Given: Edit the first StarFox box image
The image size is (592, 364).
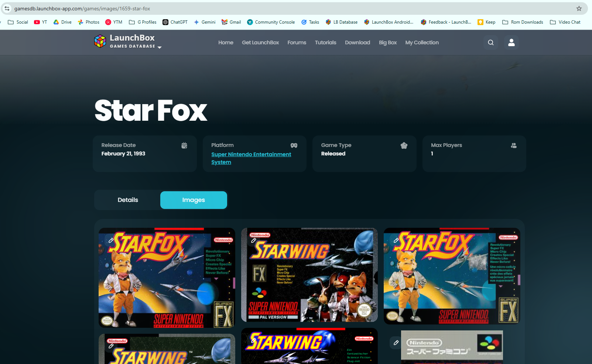Looking at the screenshot, I should (x=111, y=240).
